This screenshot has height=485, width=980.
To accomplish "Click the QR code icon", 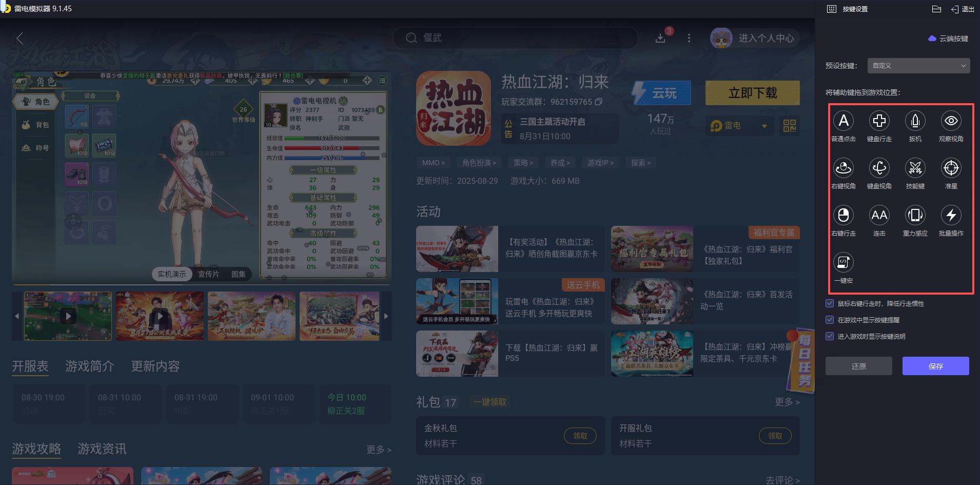I will point(789,126).
